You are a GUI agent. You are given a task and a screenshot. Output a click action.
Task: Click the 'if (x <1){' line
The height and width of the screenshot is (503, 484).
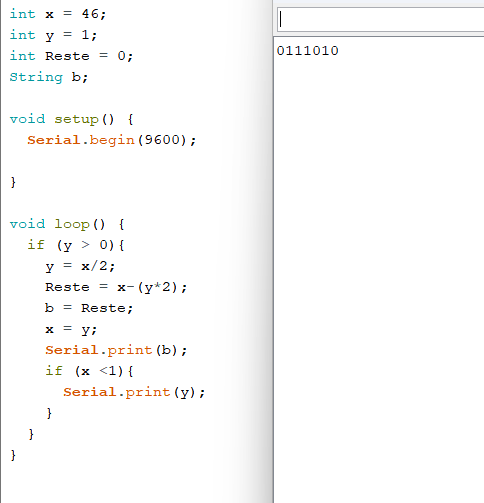click(x=89, y=371)
